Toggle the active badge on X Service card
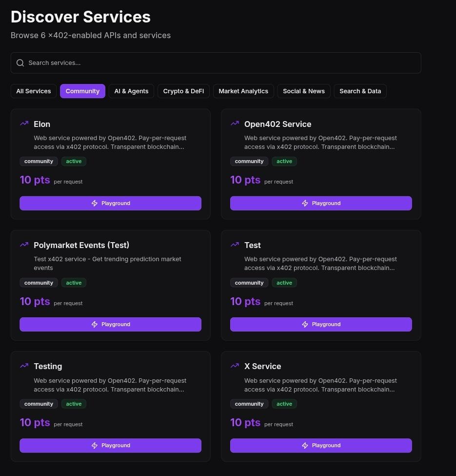 click(284, 404)
